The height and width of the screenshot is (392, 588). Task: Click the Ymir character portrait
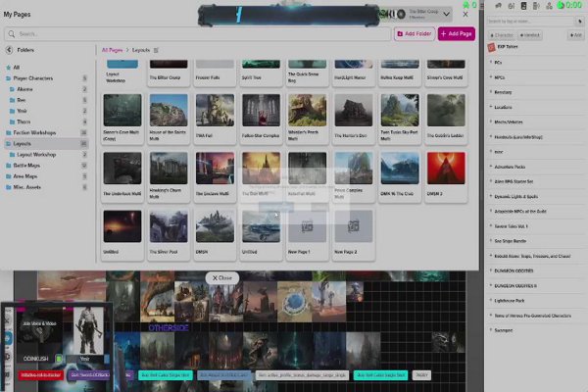88,331
